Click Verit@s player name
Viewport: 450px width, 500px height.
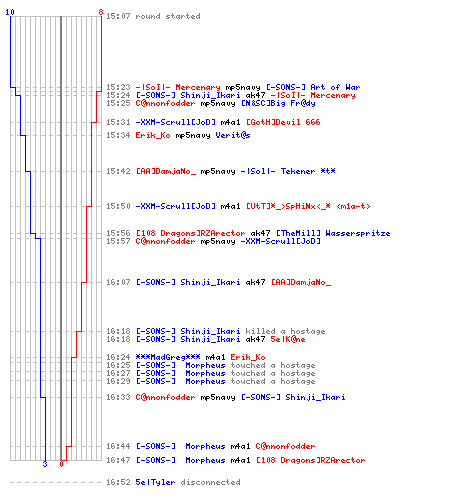point(233,135)
